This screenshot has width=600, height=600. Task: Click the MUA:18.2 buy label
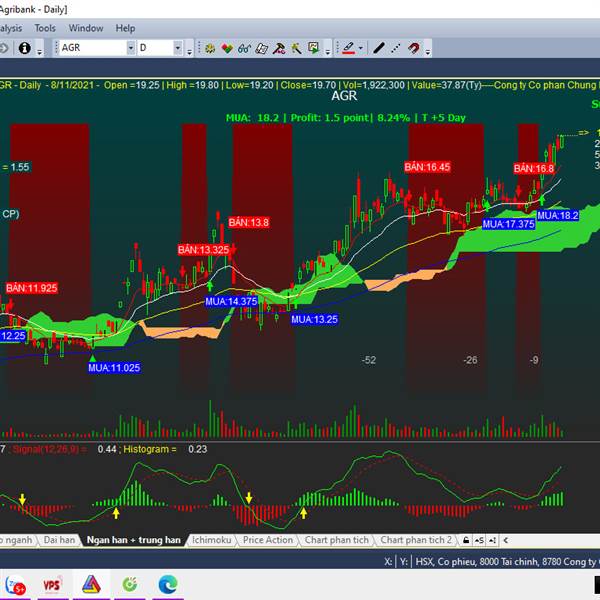click(558, 215)
